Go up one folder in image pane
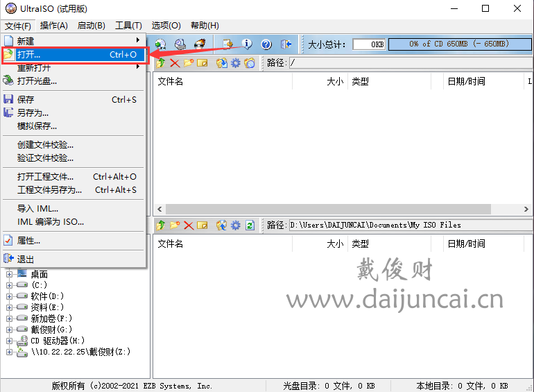This screenshot has width=534, height=392. (161, 63)
